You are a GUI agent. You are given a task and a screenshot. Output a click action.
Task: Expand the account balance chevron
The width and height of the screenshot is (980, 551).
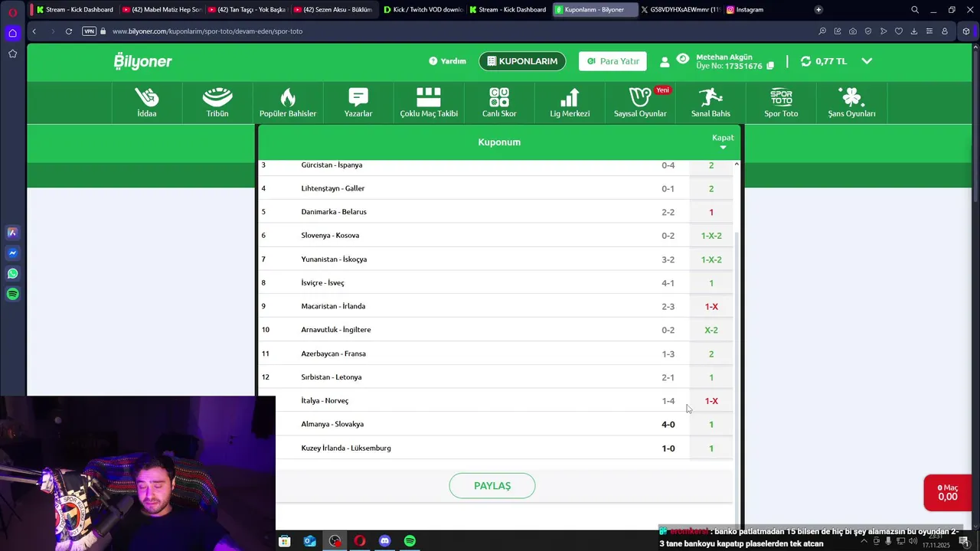pyautogui.click(x=867, y=61)
